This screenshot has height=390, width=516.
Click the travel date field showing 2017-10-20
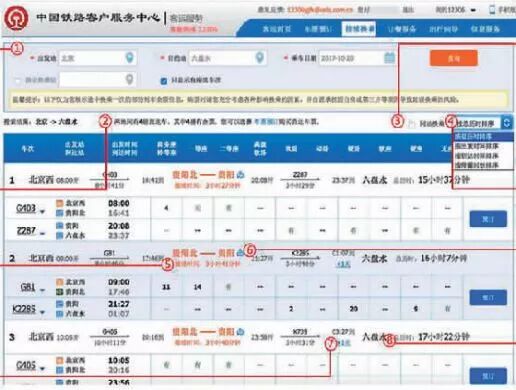(x=357, y=58)
